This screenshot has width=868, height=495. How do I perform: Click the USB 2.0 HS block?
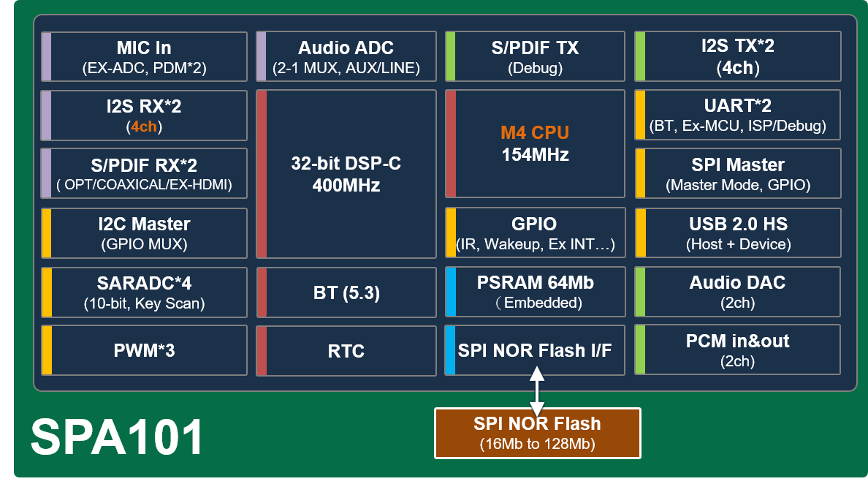[737, 233]
